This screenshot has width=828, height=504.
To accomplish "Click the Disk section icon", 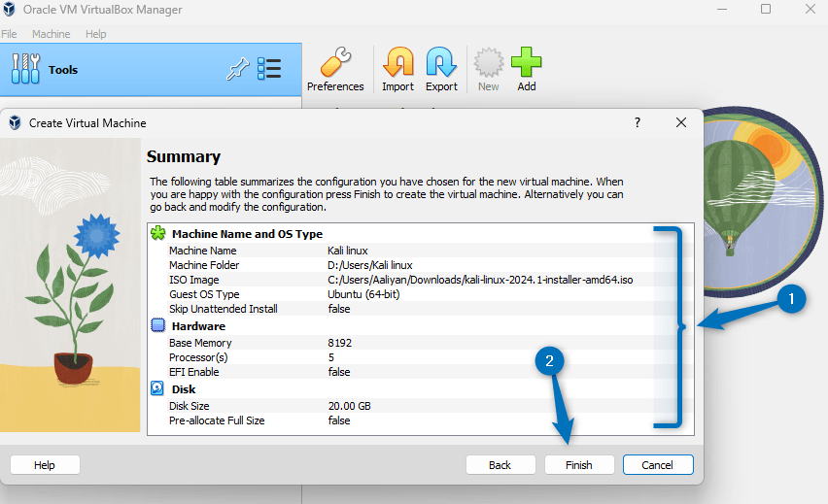I will pos(157,388).
